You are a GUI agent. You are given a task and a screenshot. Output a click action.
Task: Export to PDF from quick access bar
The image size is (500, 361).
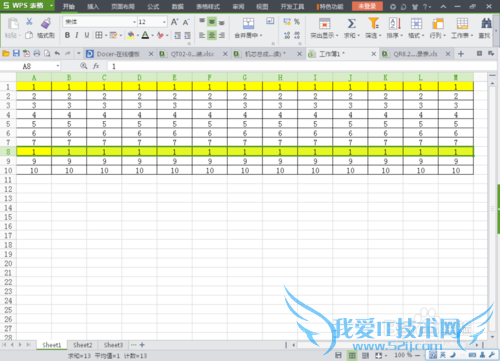click(26, 53)
